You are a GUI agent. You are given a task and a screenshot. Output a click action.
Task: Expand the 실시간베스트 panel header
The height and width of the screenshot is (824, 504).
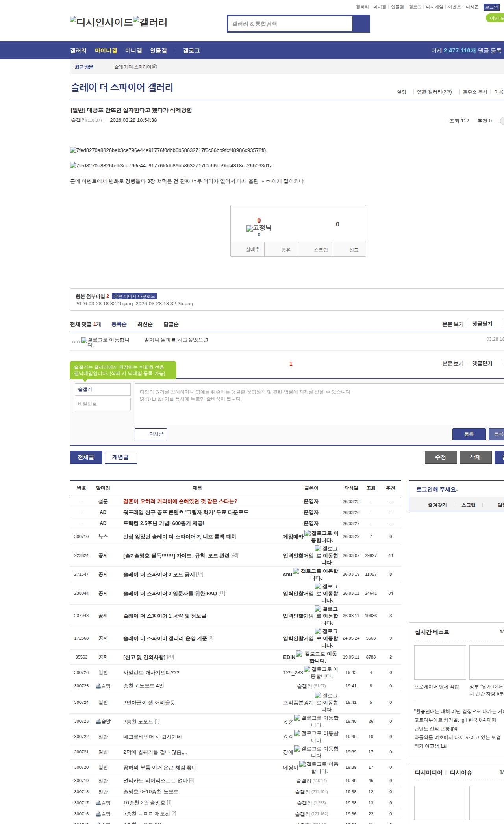[x=432, y=632]
